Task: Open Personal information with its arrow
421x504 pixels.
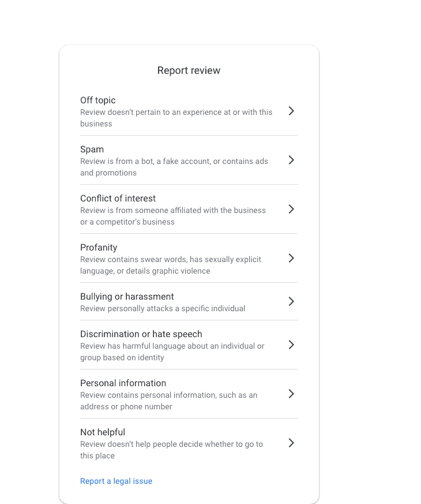Action: point(291,394)
